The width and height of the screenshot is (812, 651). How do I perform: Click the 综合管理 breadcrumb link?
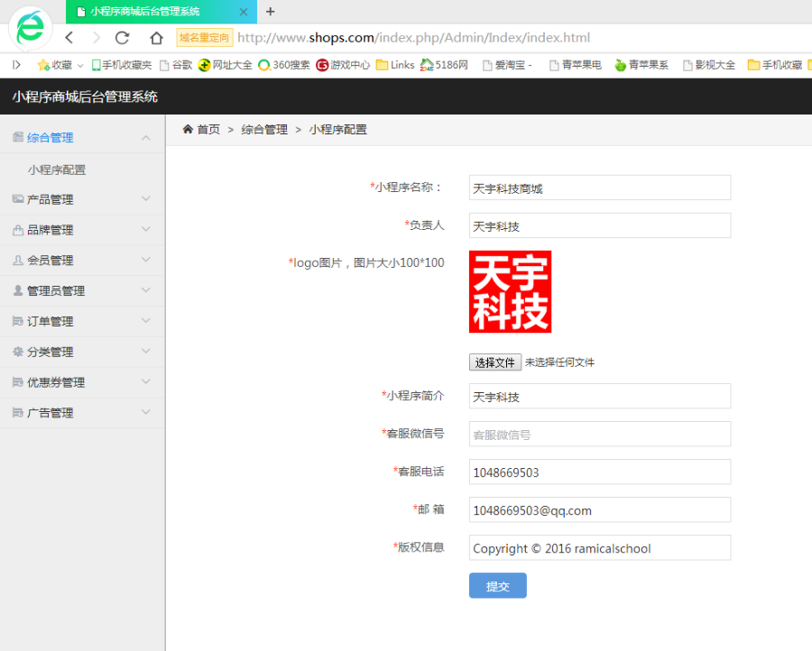coord(264,130)
